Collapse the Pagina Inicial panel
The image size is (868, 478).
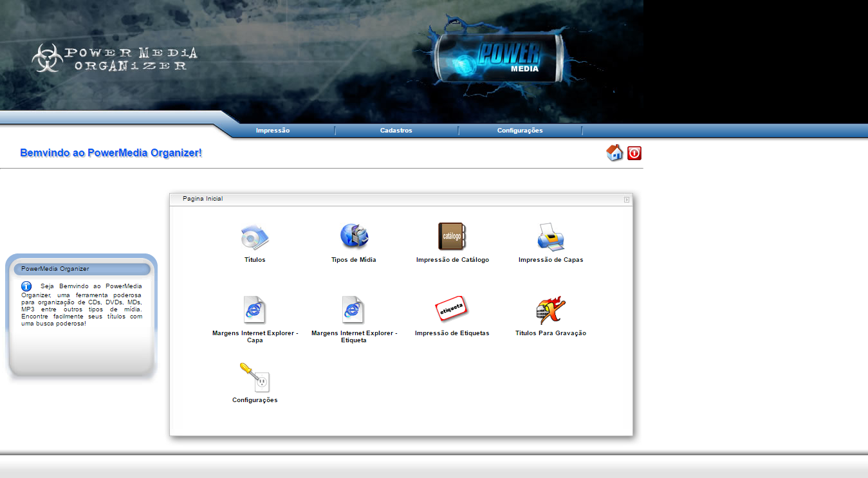(x=627, y=199)
